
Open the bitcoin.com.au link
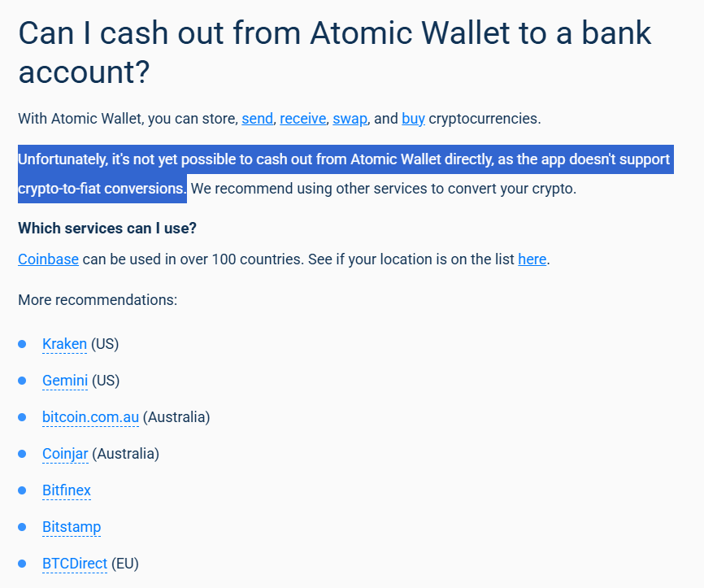[x=90, y=417]
